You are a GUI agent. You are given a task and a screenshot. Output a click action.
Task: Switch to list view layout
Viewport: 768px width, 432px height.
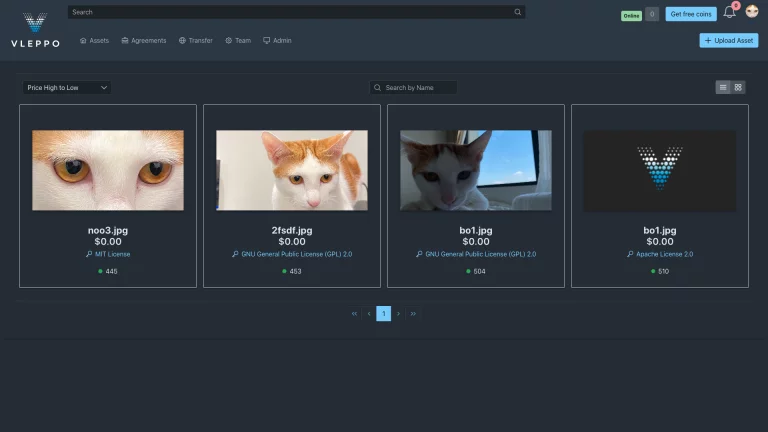[723, 88]
